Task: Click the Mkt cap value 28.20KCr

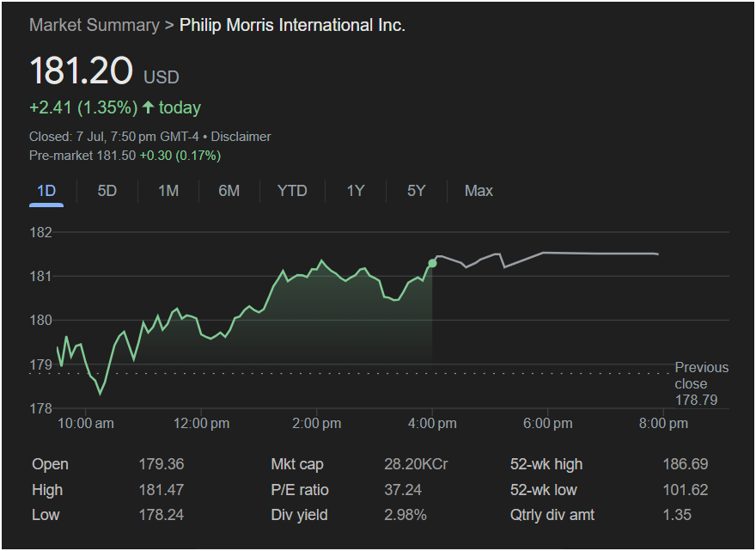Action: 416,464
